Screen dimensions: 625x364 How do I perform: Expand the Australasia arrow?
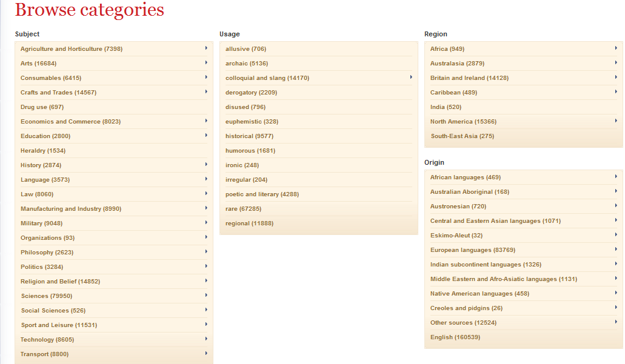(x=616, y=62)
